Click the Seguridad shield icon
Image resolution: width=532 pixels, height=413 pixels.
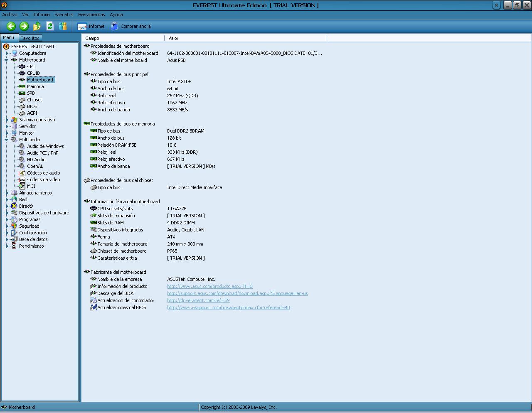point(14,226)
